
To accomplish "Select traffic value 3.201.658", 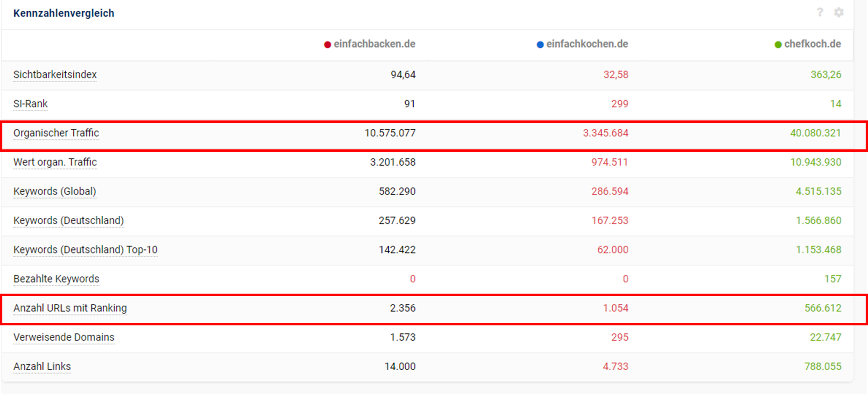I will click(x=393, y=162).
